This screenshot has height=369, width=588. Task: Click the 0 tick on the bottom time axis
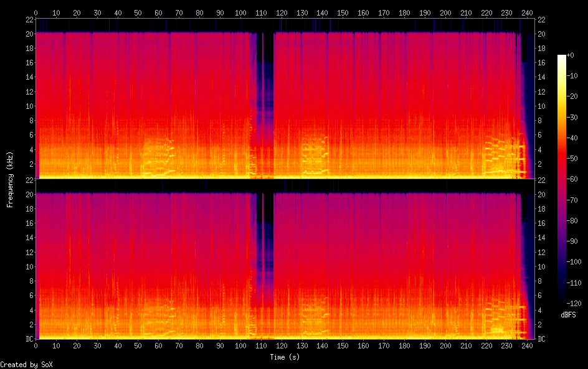(x=36, y=346)
